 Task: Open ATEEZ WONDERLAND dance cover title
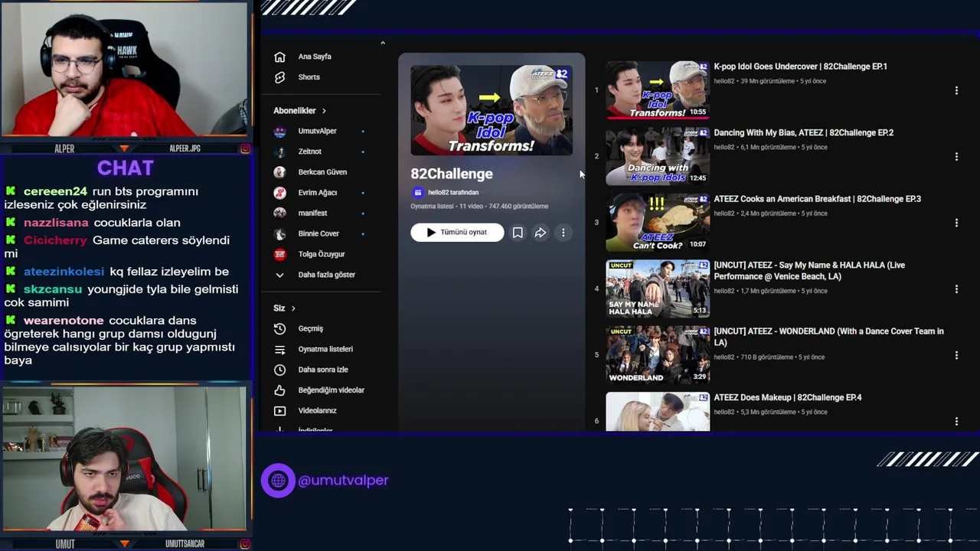pyautogui.click(x=828, y=337)
